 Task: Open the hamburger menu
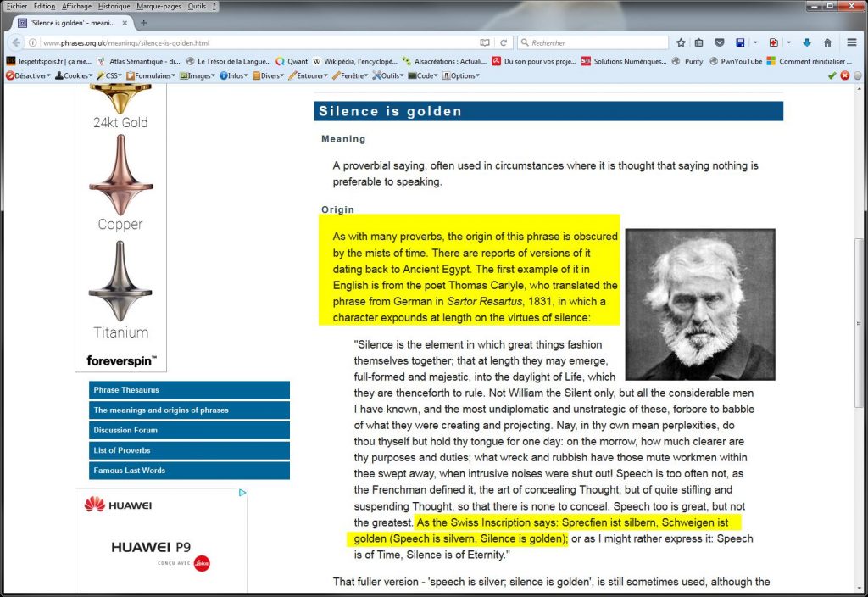coord(852,42)
